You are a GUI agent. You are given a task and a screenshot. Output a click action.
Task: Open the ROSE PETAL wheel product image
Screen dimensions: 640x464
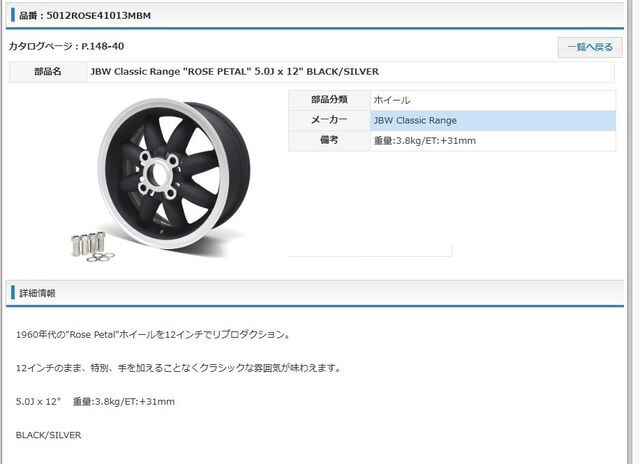click(161, 178)
